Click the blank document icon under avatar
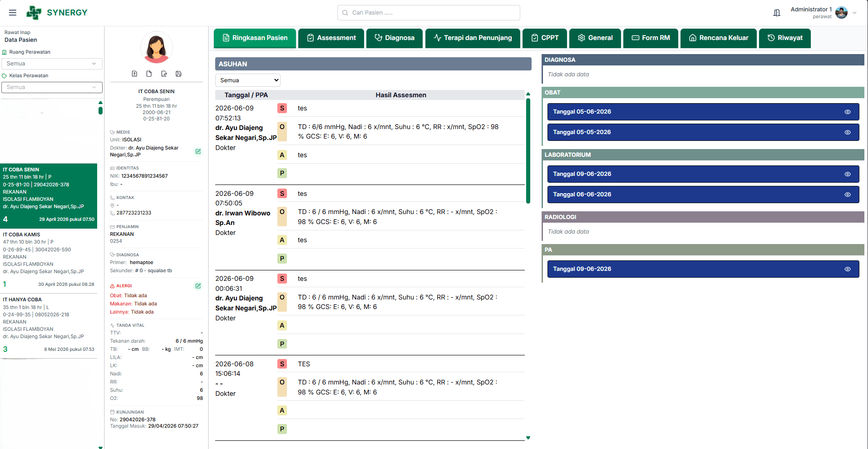Screen dimensions: 868x449 149,74
